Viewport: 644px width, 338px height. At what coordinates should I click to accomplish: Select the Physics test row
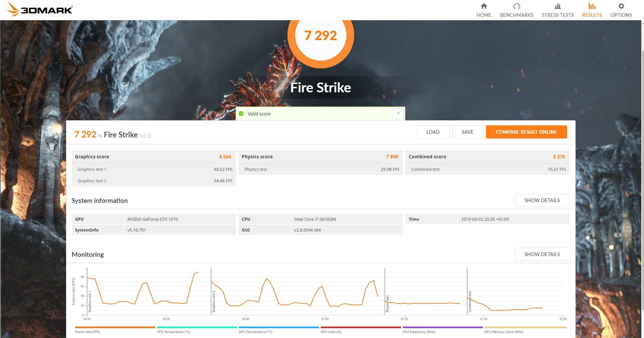(320, 169)
